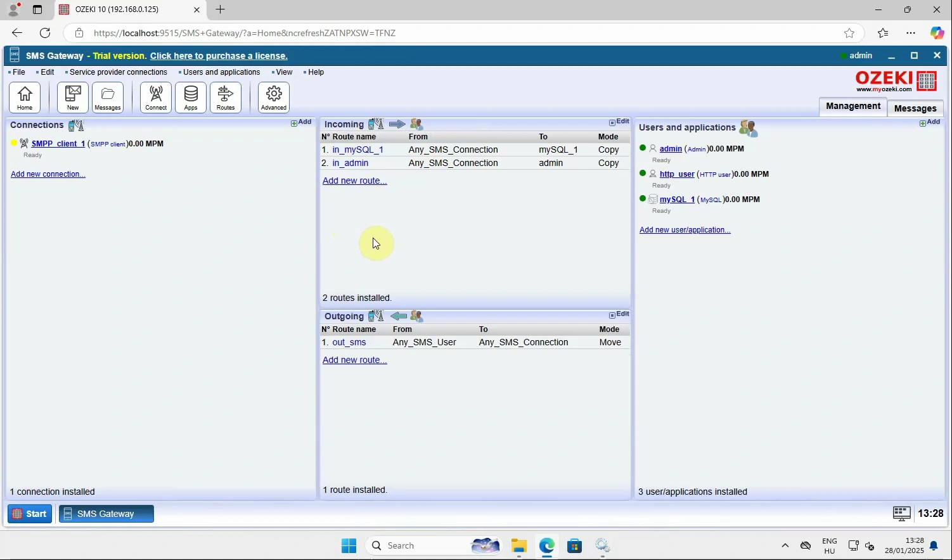This screenshot has width=952, height=560.
Task: Open the Home toolbar icon
Action: [x=25, y=98]
